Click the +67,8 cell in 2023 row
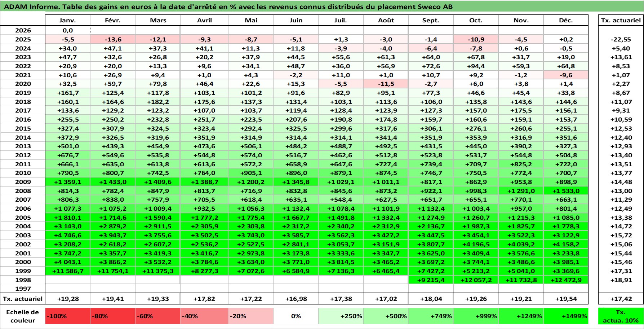The image size is (644, 329). point(476,57)
